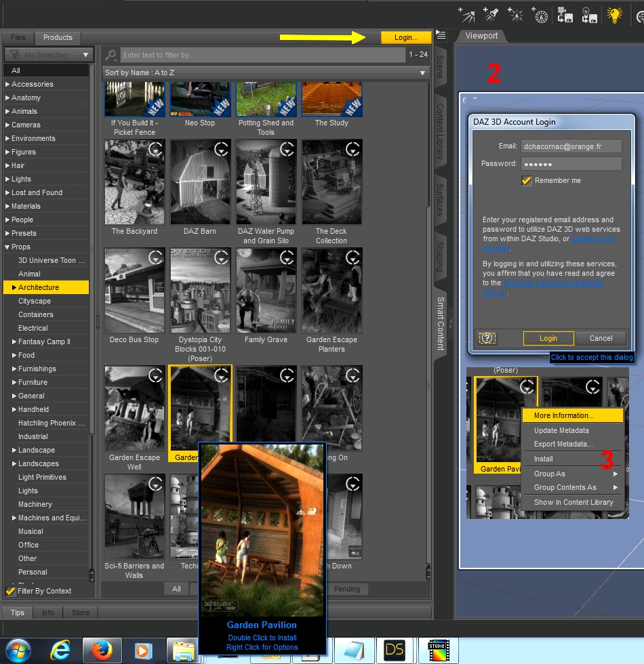The image size is (644, 664).
Task: Open the Surfaces side tab
Action: (x=440, y=199)
